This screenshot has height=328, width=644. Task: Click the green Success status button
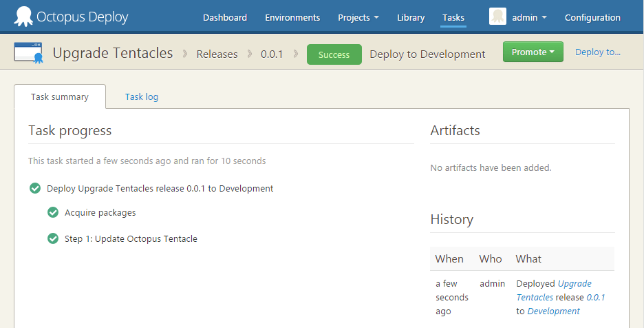tap(334, 54)
